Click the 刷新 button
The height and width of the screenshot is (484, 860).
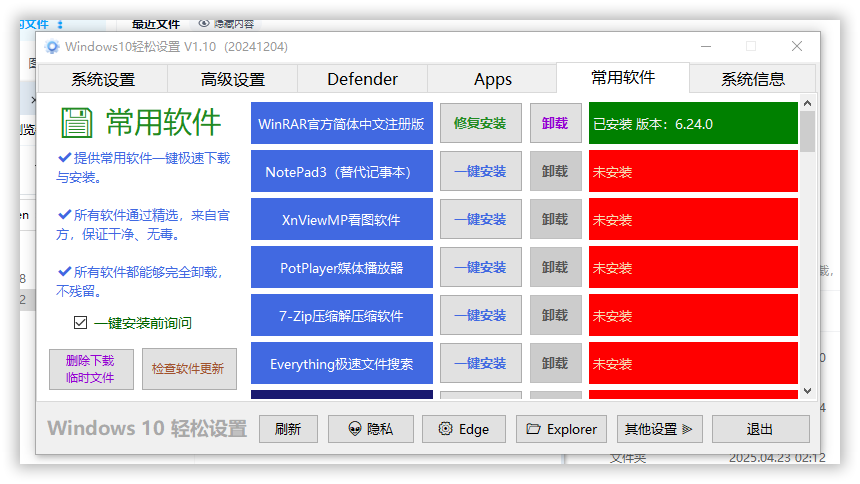click(288, 429)
